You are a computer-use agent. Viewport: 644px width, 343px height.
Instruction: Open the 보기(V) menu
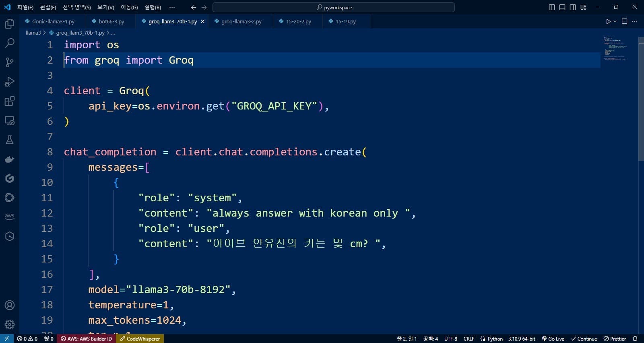105,7
